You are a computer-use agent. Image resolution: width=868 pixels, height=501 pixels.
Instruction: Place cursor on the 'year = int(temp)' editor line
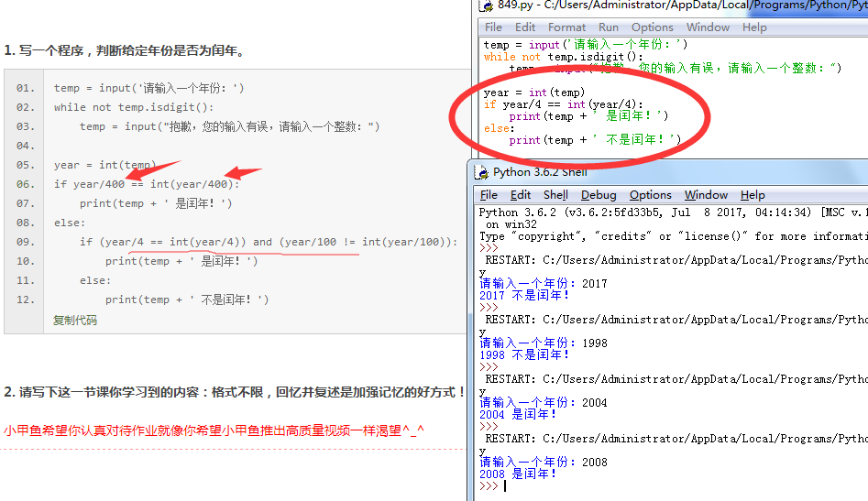coord(533,93)
